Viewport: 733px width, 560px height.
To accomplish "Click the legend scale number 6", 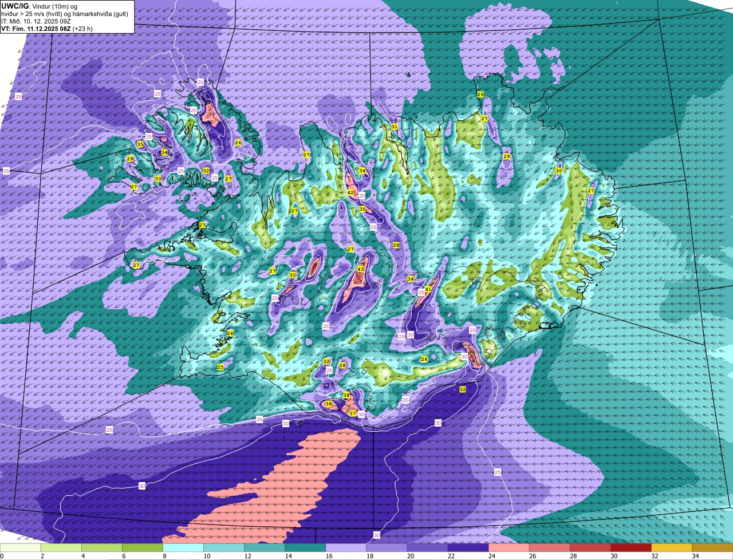I will [124, 556].
